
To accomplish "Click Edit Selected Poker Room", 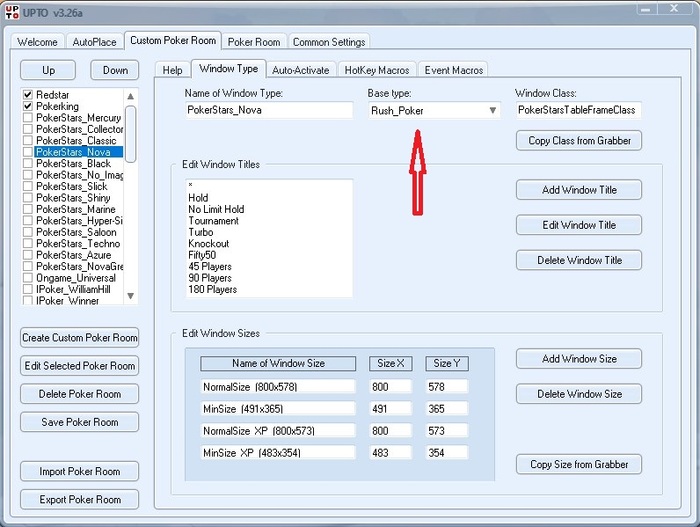I will pos(79,366).
